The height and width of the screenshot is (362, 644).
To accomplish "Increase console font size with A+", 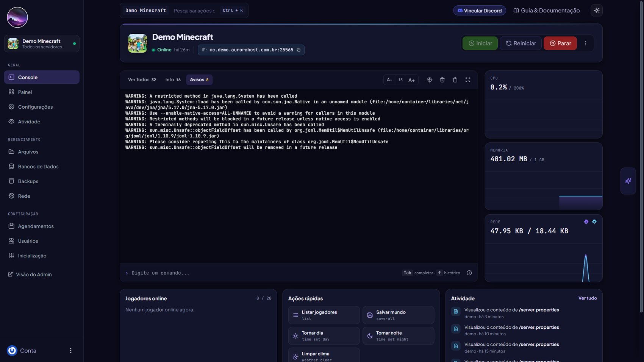I will [412, 80].
